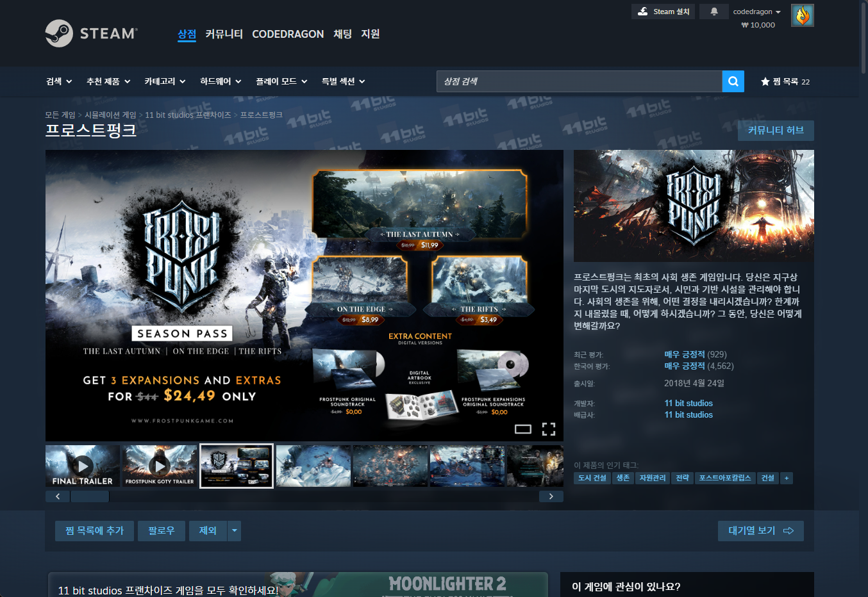Play the FROSTPUNK GOTY TRAILER thumbnail
The image size is (868, 597).
tap(160, 466)
